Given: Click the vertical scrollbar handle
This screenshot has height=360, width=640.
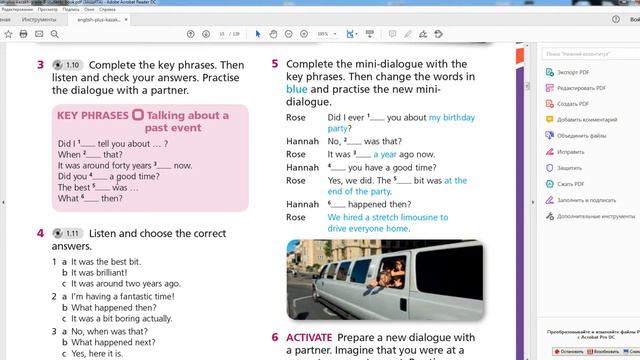Looking at the screenshot, I should tap(527, 86).
